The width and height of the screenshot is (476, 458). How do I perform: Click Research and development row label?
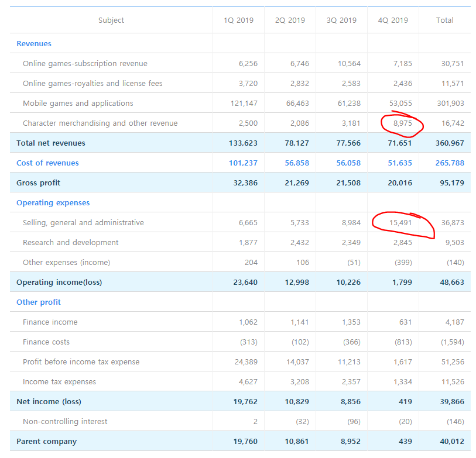(70, 243)
